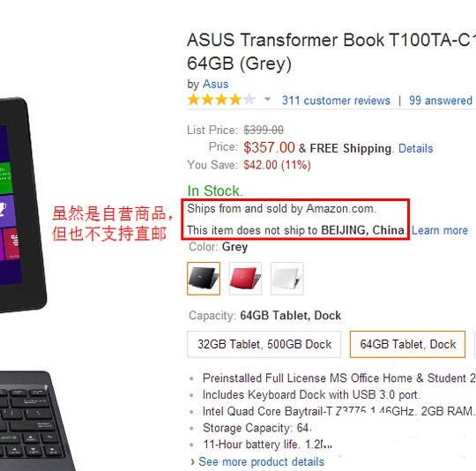The height and width of the screenshot is (471, 476).
Task: Click the keyboard dock product image
Action: [x=35, y=421]
